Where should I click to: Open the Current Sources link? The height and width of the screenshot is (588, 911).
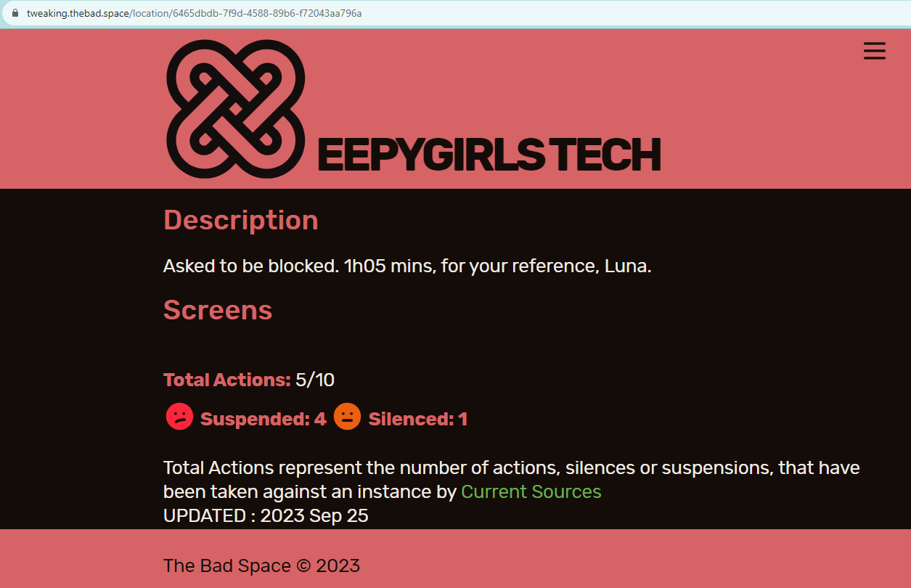pos(531,491)
